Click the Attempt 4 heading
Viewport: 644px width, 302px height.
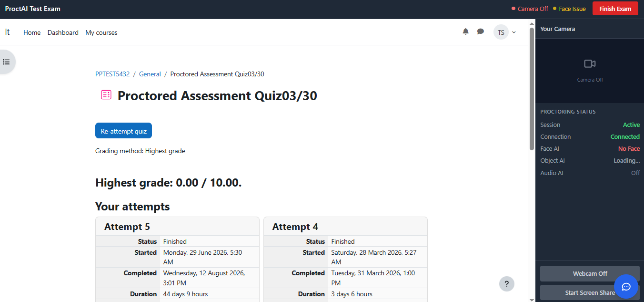pyautogui.click(x=295, y=227)
